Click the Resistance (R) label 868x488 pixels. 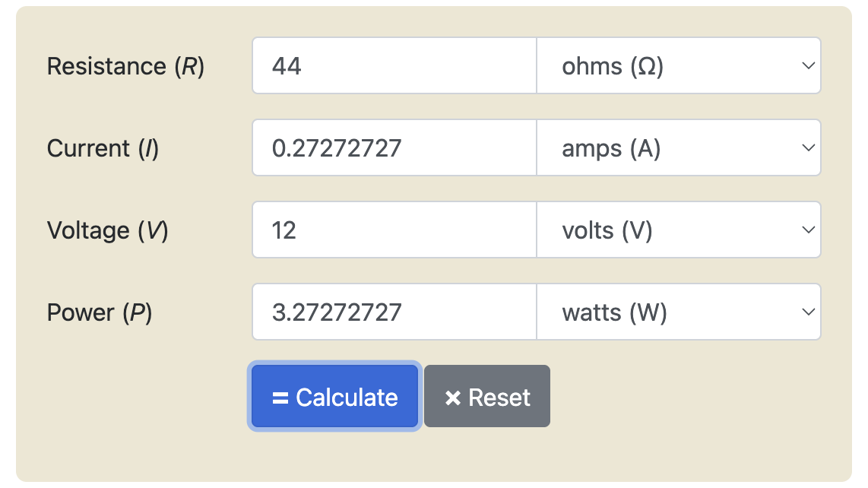tap(125, 66)
